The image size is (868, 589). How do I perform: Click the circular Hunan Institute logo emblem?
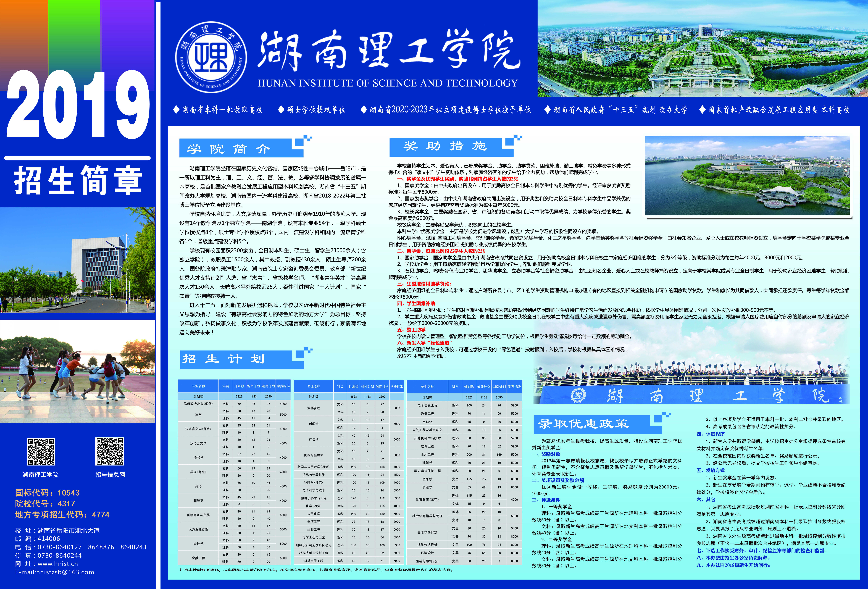pyautogui.click(x=211, y=57)
